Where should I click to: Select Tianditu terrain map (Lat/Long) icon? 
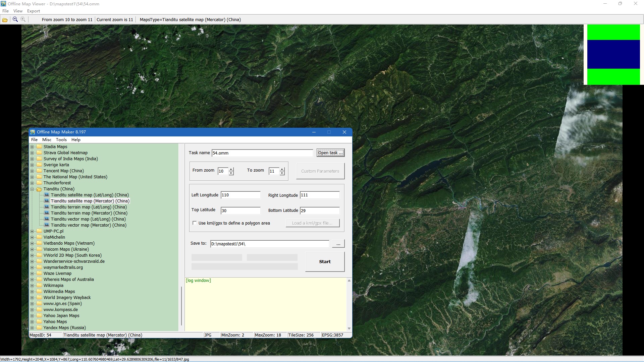(47, 207)
